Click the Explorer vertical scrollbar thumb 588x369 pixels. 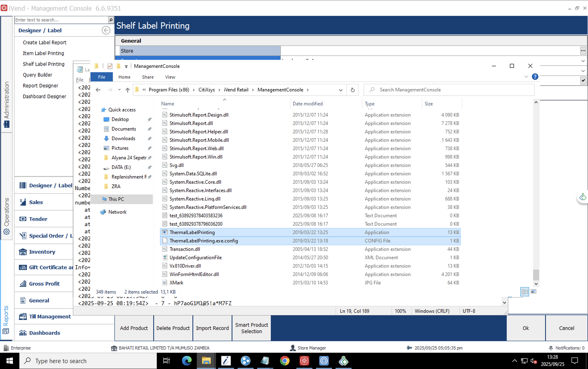pos(536,275)
